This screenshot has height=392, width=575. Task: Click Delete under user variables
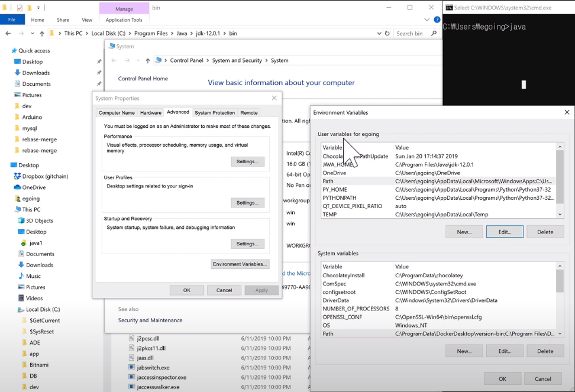point(545,232)
